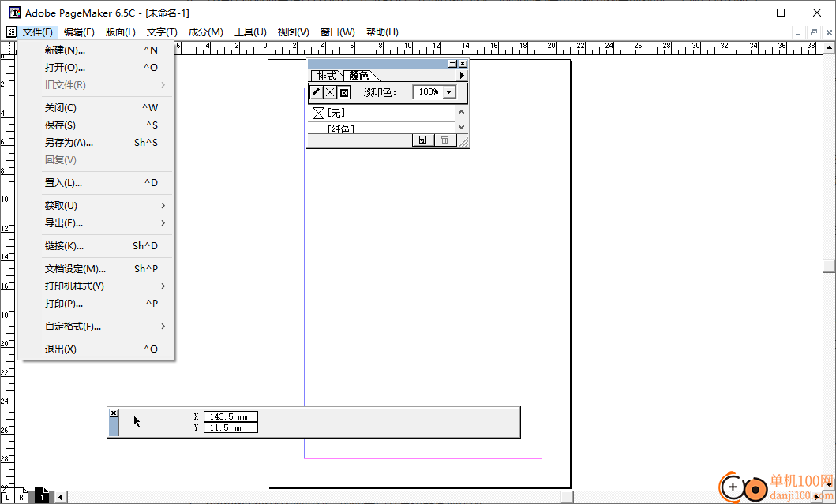Open the 视图(V) menu
This screenshot has height=504, width=836.
pyautogui.click(x=293, y=32)
